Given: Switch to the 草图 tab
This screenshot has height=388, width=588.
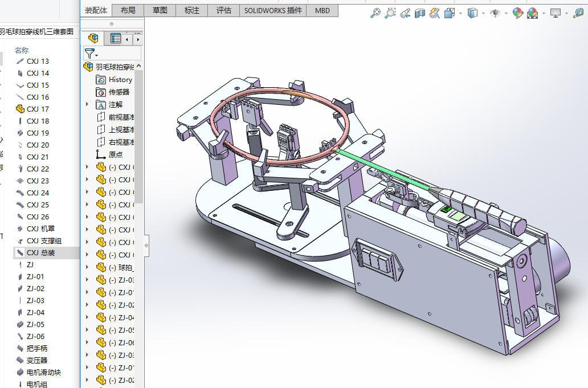Looking at the screenshot, I should click(x=160, y=10).
